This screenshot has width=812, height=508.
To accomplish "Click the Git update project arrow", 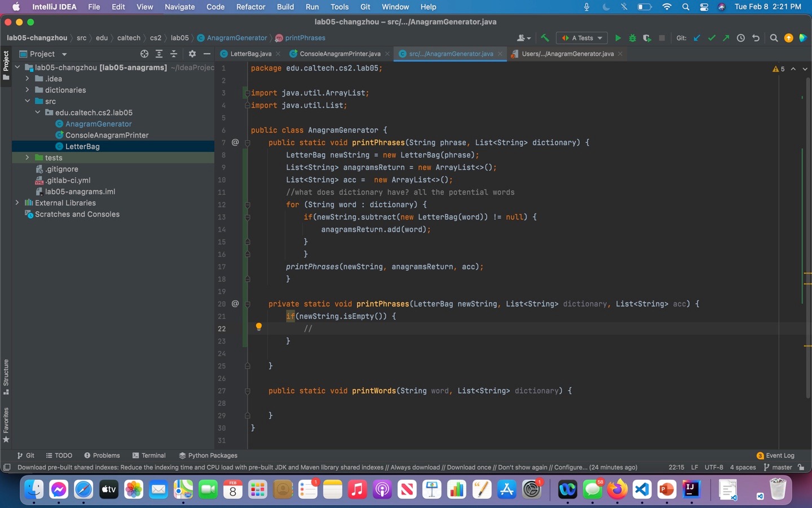I will [697, 38].
